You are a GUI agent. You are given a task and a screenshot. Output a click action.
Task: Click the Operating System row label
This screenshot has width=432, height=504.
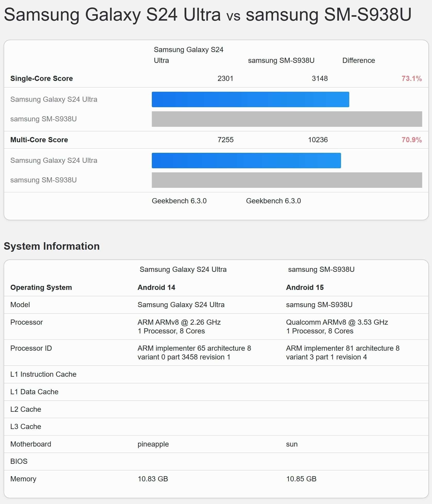41,287
